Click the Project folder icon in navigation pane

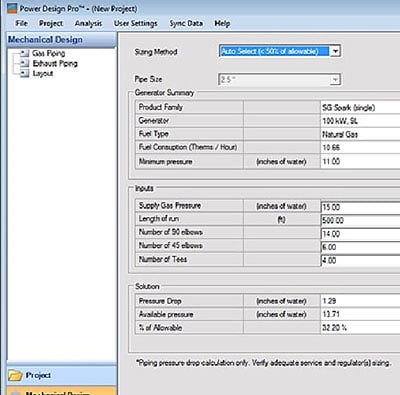15,375
